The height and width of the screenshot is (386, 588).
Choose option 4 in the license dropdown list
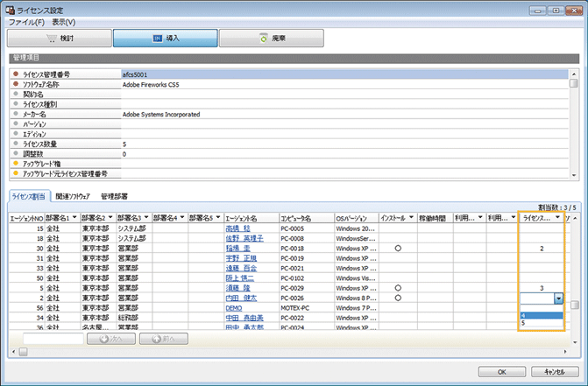click(x=542, y=316)
